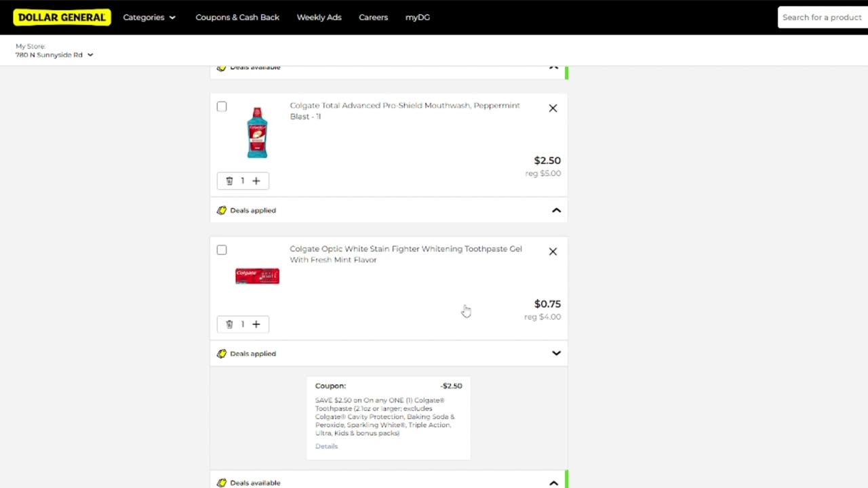The height and width of the screenshot is (488, 868).
Task: Expand Deals applied under the mouthwash
Action: pos(389,210)
